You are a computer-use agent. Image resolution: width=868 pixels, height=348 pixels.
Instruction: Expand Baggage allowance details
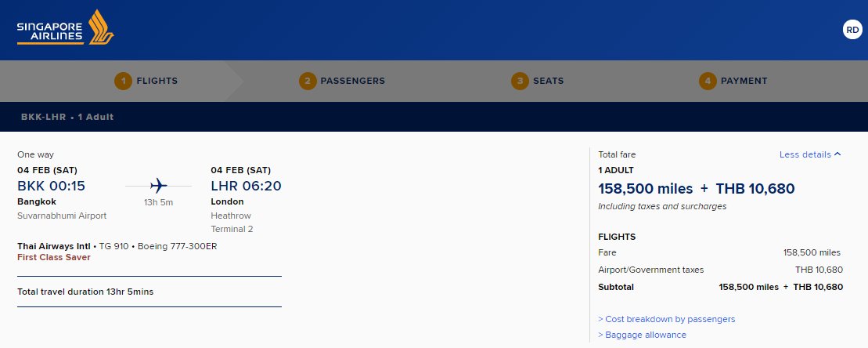[x=642, y=335]
